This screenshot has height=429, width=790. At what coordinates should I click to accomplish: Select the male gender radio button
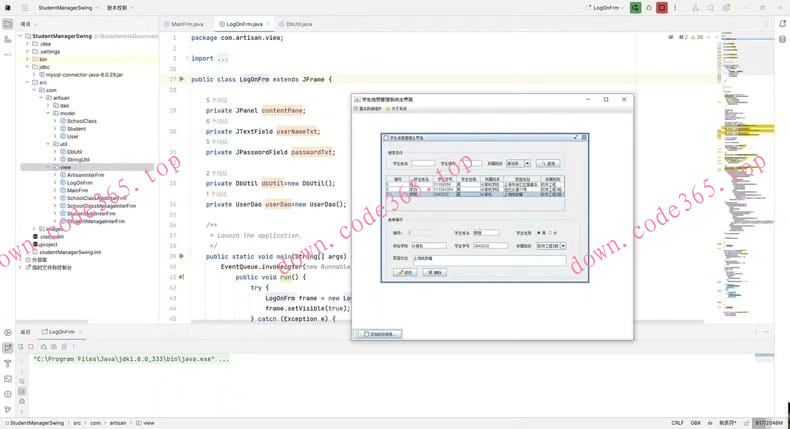tap(539, 233)
